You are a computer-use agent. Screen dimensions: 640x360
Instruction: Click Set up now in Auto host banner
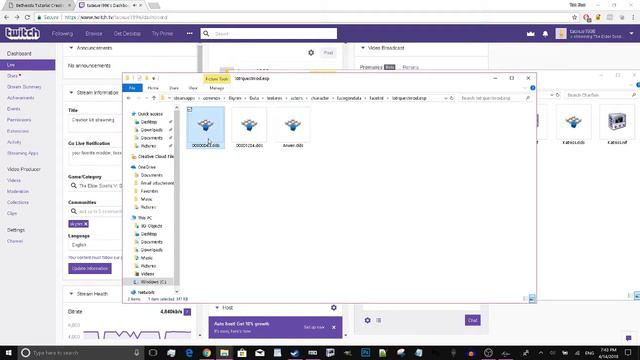tap(314, 327)
